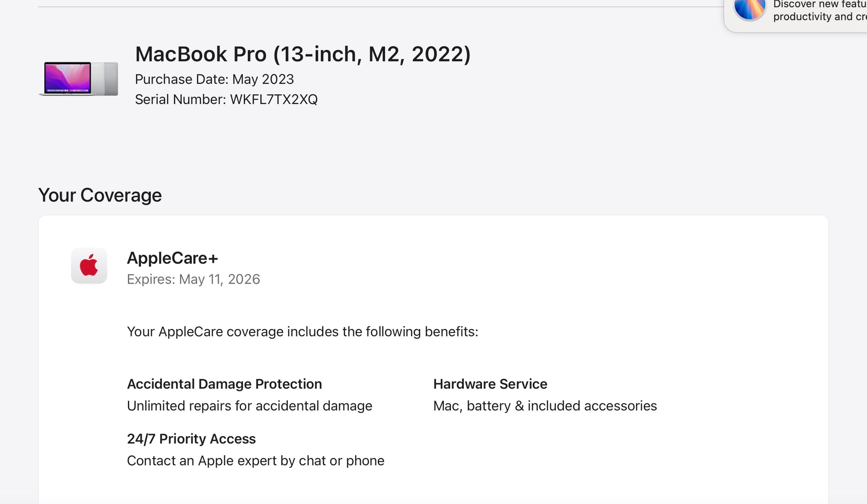Click the "productivity and cre..." notification line
867x504 pixels.
pos(819,17)
